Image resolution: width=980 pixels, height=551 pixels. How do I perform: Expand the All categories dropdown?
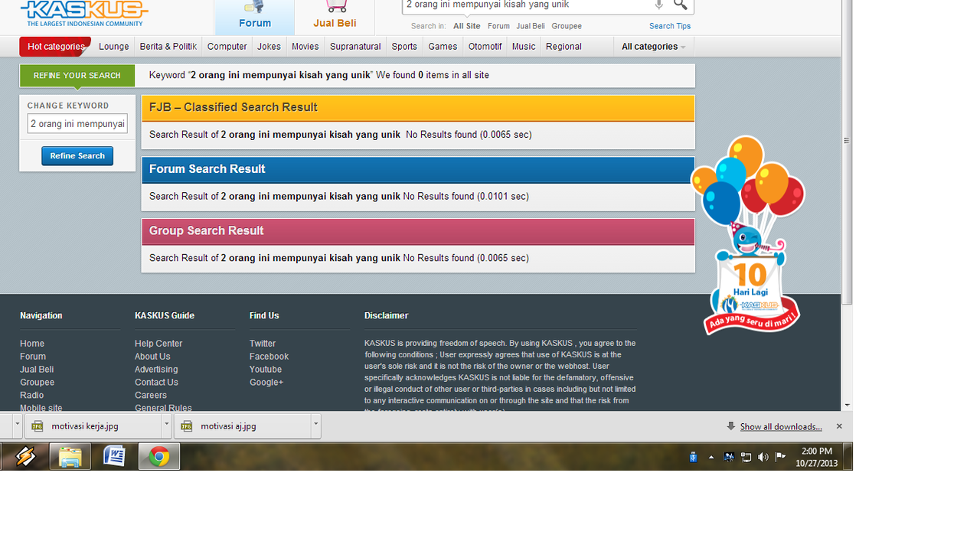(653, 47)
